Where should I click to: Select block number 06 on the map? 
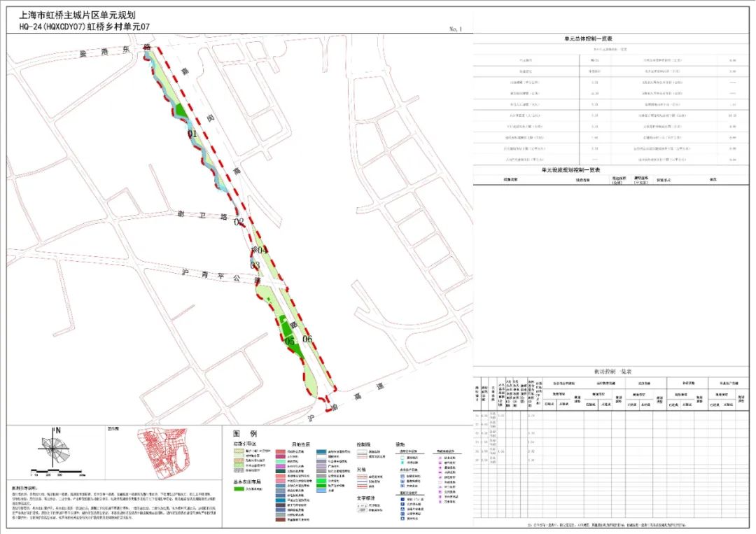point(307,339)
